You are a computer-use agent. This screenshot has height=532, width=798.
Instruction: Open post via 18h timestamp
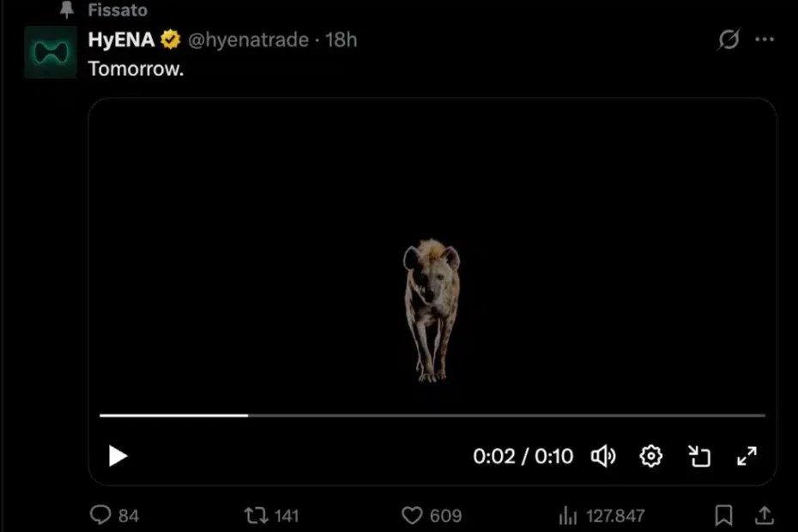pos(342,39)
